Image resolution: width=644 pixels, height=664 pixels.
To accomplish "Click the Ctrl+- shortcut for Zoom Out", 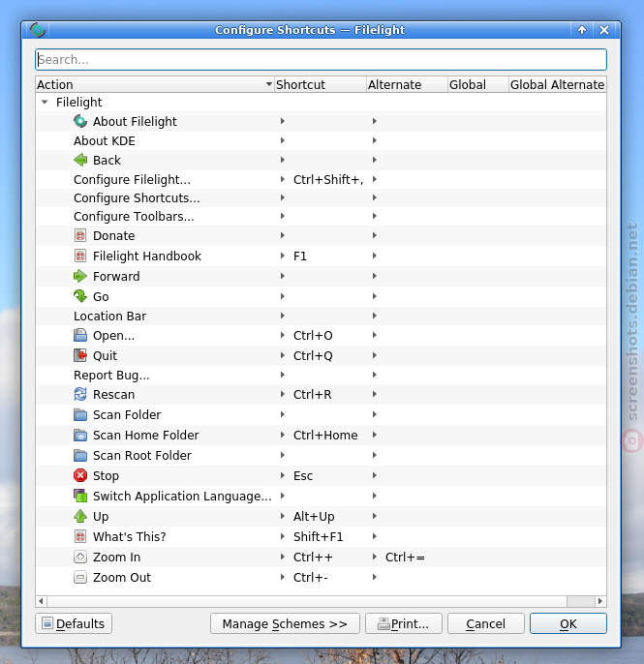I will [x=311, y=577].
